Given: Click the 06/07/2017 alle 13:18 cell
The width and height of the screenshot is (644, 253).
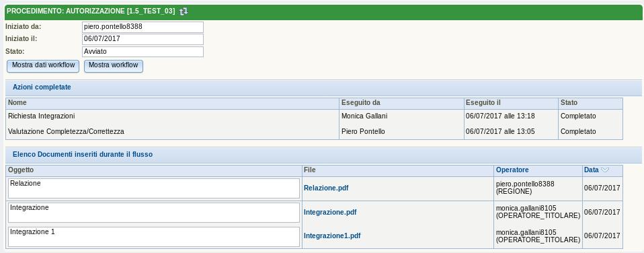Looking at the screenshot, I should point(510,116).
